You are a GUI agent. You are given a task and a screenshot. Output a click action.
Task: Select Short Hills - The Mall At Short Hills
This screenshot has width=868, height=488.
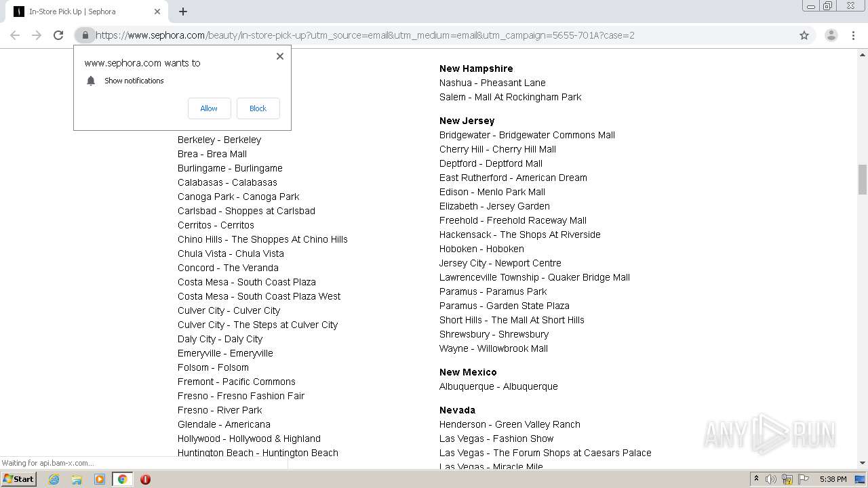[512, 320]
